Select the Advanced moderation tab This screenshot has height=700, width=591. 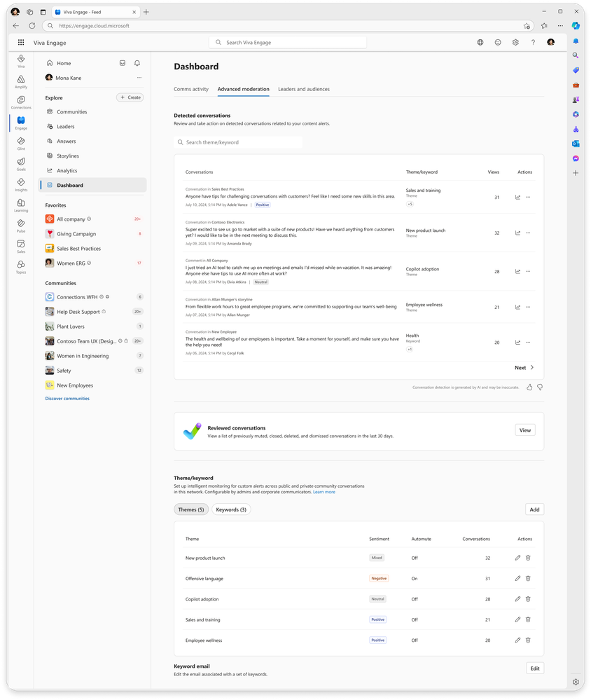click(x=243, y=89)
